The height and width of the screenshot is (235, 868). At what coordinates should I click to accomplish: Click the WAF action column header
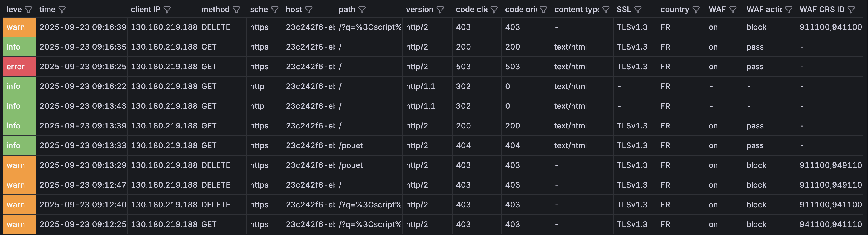tap(764, 9)
